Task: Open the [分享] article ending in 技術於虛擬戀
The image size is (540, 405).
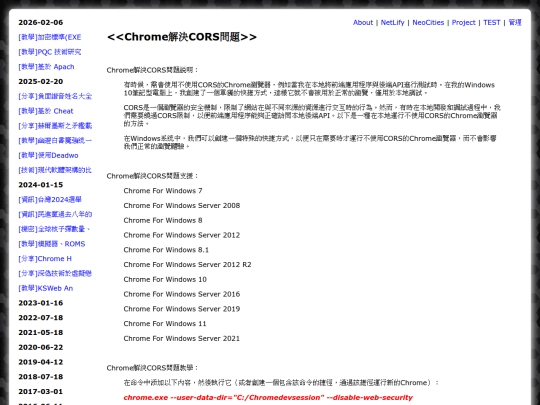Action: [55, 273]
